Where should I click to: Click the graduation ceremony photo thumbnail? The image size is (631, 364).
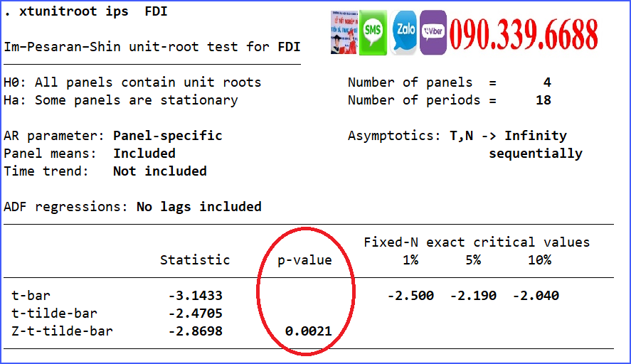click(344, 33)
